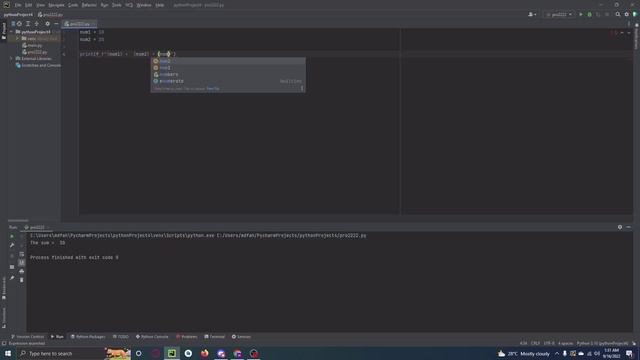The image size is (640, 360).
Task: Click Collapse All in Project panel toolbar
Action: click(x=37, y=24)
